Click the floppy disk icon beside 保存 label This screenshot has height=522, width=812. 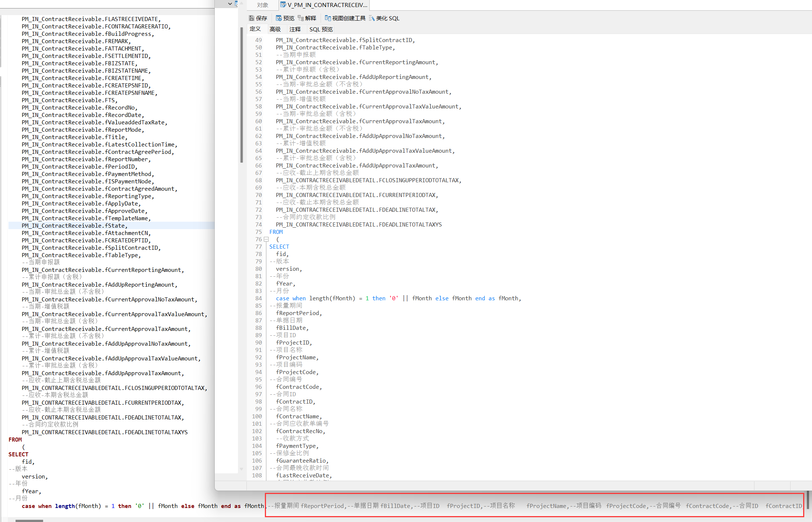tap(252, 18)
